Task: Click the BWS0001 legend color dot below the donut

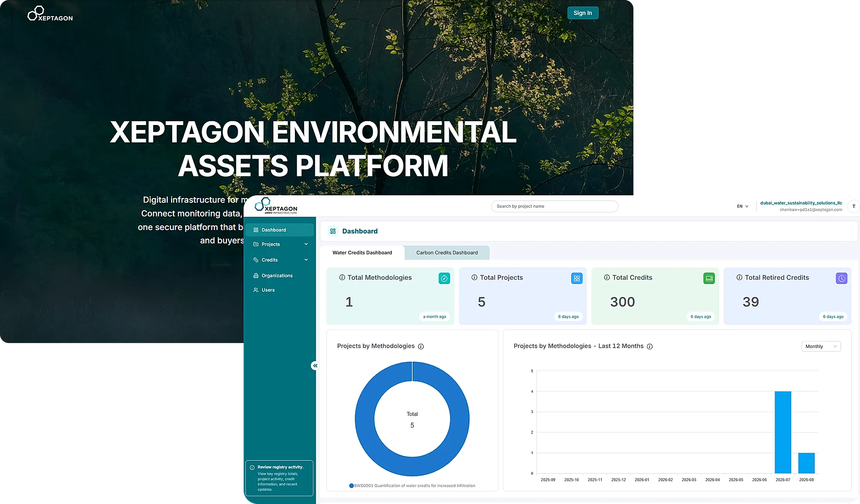Action: point(351,486)
